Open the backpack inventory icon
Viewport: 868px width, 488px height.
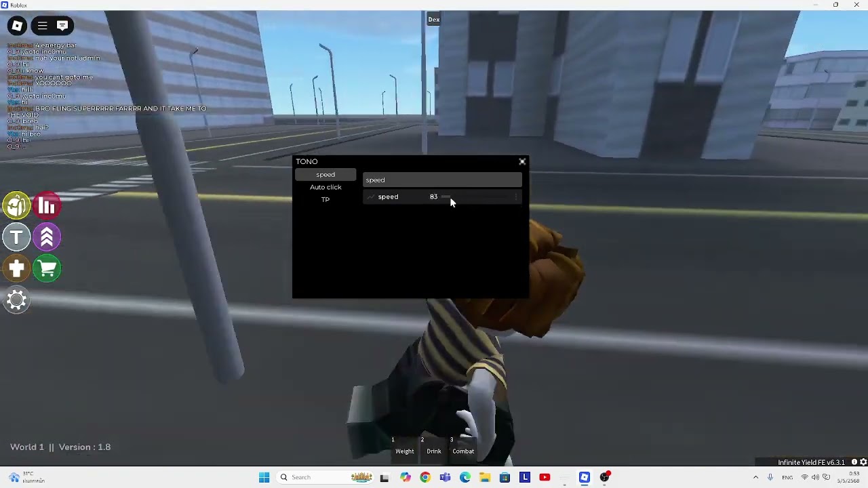(17, 206)
